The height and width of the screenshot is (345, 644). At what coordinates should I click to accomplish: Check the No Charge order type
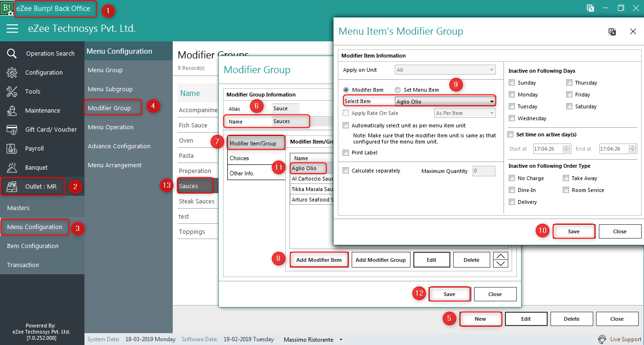(512, 178)
